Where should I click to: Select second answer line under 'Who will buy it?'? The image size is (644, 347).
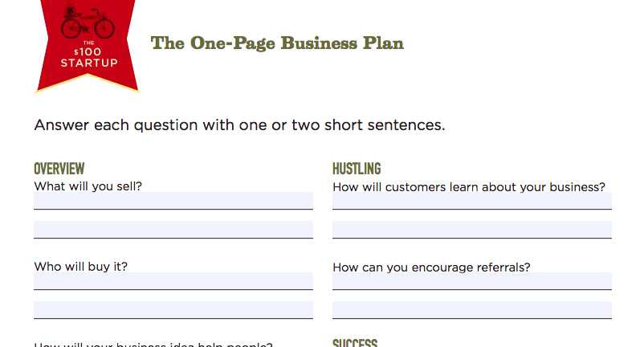pos(173,310)
